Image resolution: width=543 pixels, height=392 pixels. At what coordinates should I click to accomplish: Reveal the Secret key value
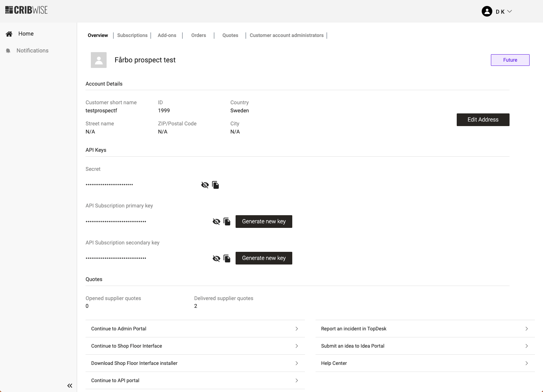click(x=205, y=185)
